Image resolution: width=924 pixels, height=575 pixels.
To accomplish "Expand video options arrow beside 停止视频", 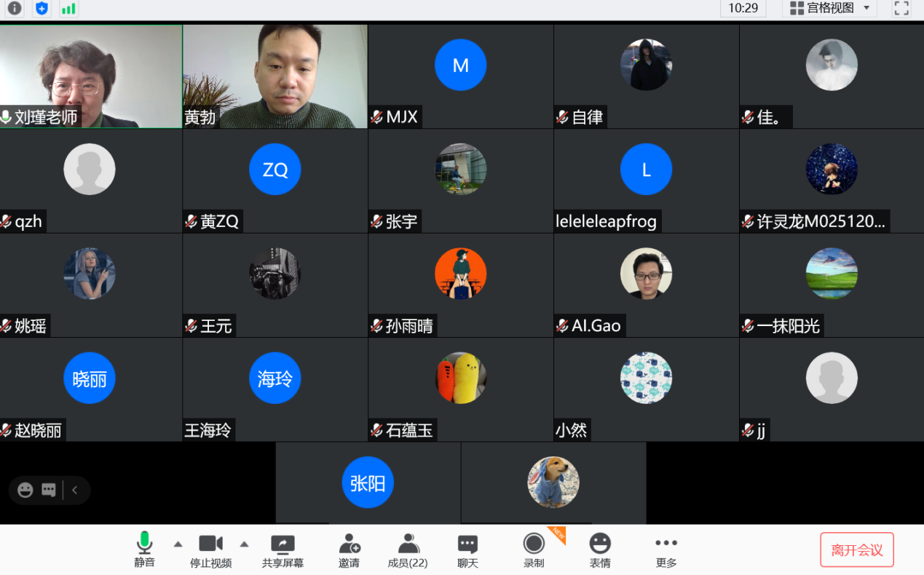I will coord(245,544).
